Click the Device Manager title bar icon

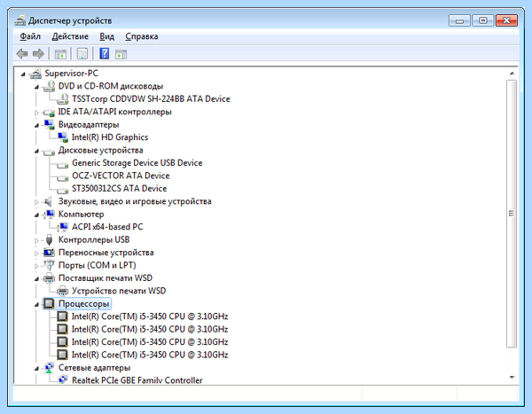tap(20, 20)
